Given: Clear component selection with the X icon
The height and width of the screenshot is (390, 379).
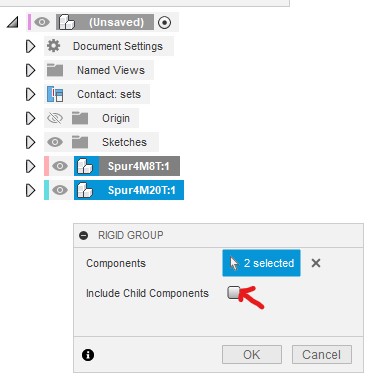Looking at the screenshot, I should (x=316, y=263).
